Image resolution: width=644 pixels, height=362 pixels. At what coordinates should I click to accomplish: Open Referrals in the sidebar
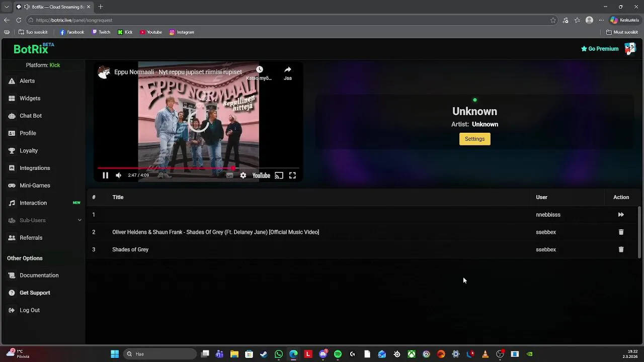coord(31,238)
